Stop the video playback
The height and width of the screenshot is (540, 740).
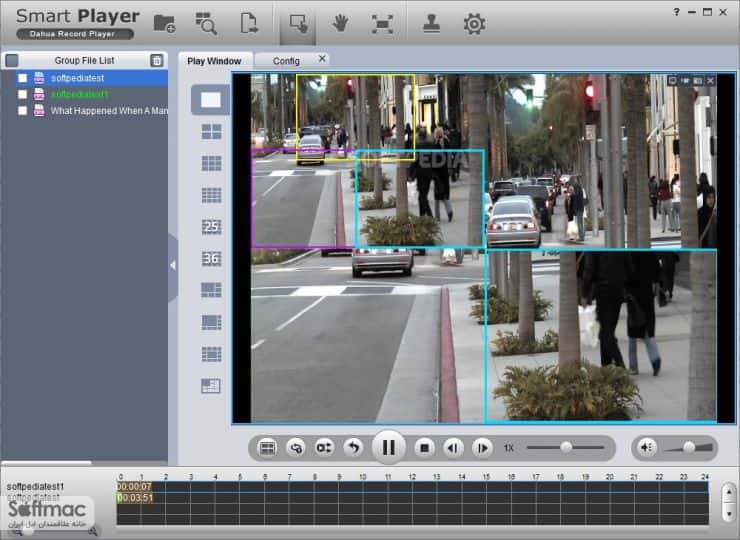click(424, 447)
